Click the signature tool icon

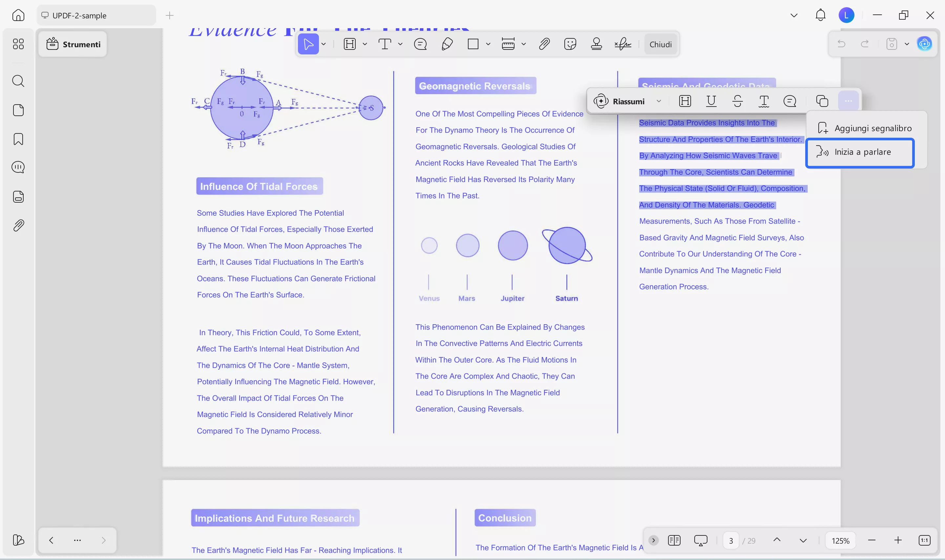pos(622,44)
